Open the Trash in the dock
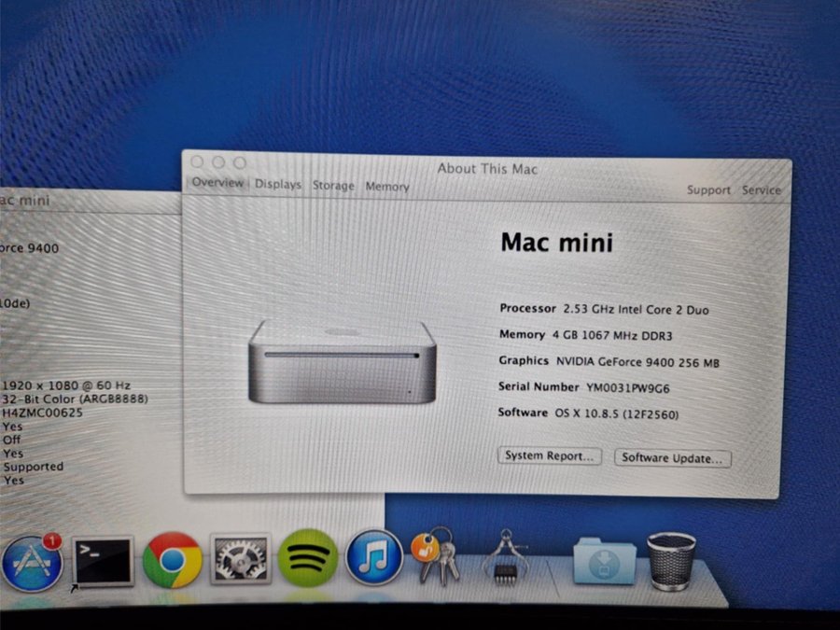This screenshot has height=630, width=840. pos(671,561)
